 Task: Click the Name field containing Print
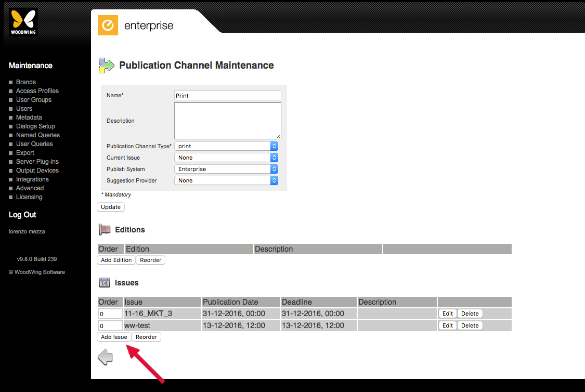228,96
